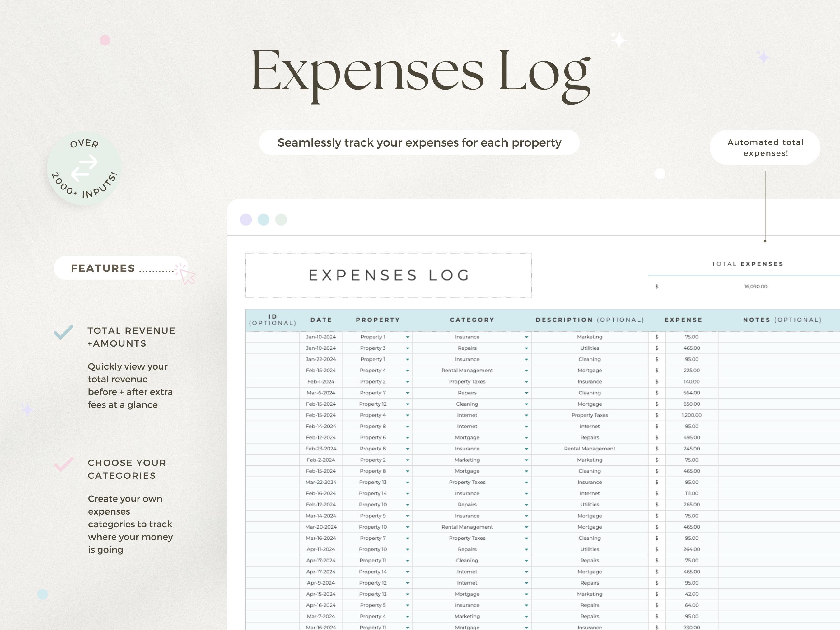Select the Apr-15-2024 date cell
The width and height of the screenshot is (840, 630).
[321, 594]
